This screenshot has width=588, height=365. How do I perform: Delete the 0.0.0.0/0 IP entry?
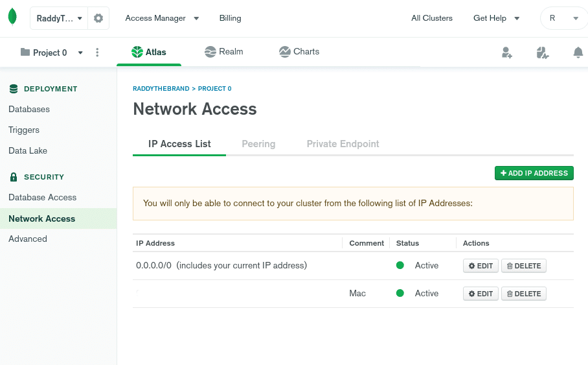(523, 266)
